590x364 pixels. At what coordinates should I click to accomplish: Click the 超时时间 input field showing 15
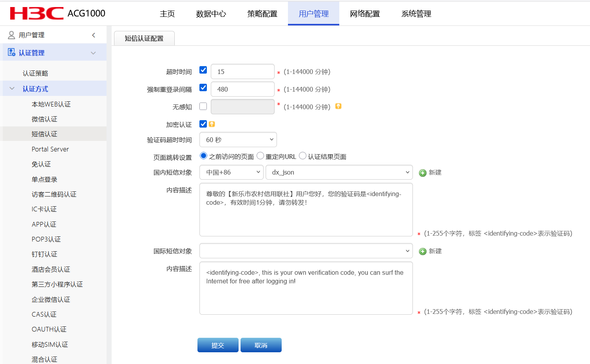pyautogui.click(x=243, y=72)
